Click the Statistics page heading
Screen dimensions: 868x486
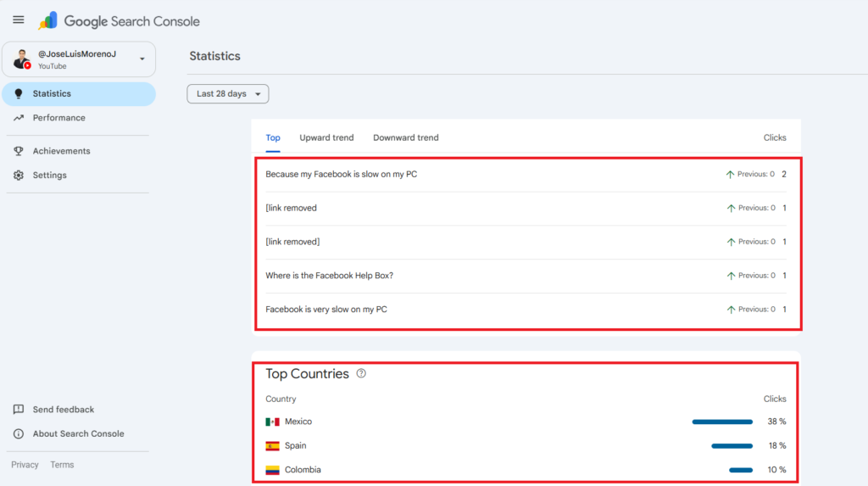(x=214, y=56)
